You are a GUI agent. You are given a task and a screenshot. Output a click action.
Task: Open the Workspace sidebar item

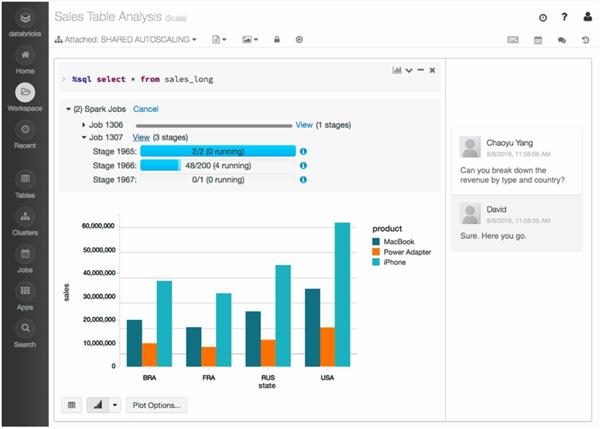[x=25, y=98]
